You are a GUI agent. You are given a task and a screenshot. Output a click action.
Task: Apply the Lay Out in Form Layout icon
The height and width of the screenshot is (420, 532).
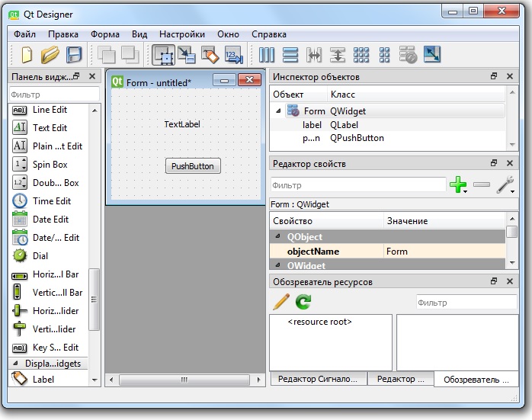click(x=384, y=55)
